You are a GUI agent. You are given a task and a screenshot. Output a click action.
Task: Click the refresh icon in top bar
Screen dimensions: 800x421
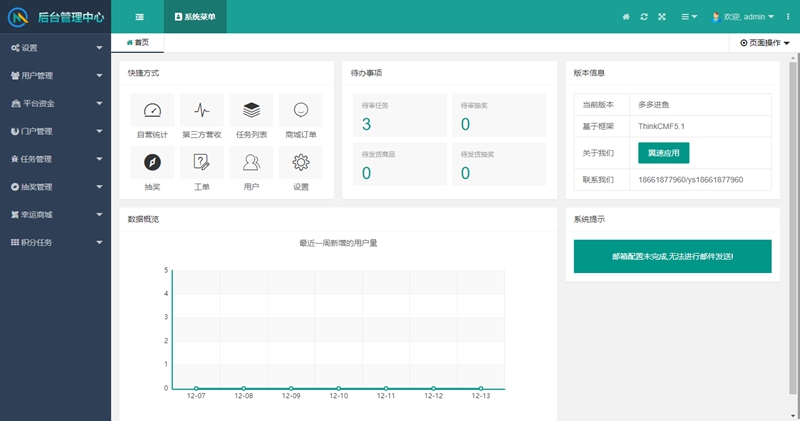pyautogui.click(x=644, y=17)
